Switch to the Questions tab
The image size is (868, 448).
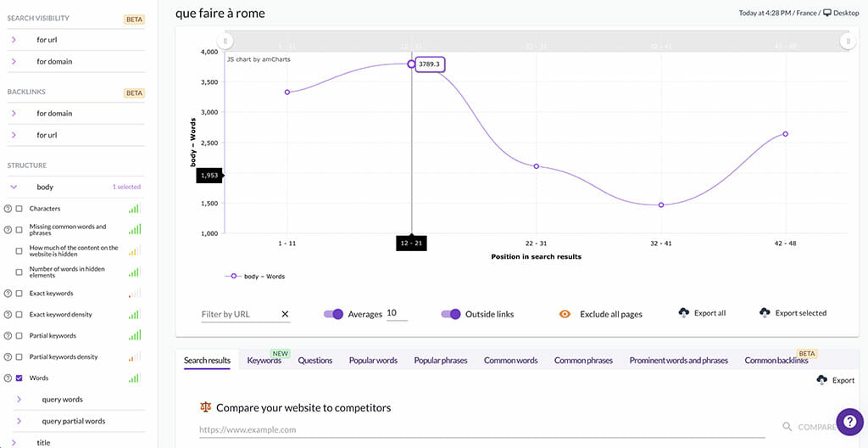tap(315, 361)
